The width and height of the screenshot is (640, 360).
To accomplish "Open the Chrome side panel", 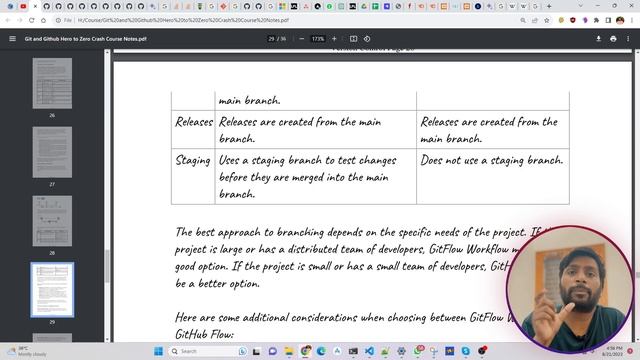I will [608, 20].
